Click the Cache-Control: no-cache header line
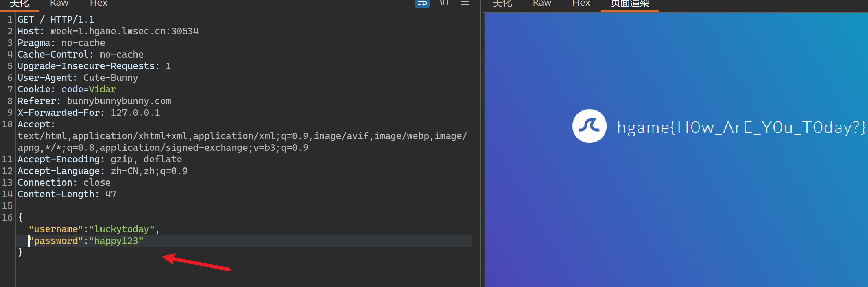 click(x=81, y=54)
